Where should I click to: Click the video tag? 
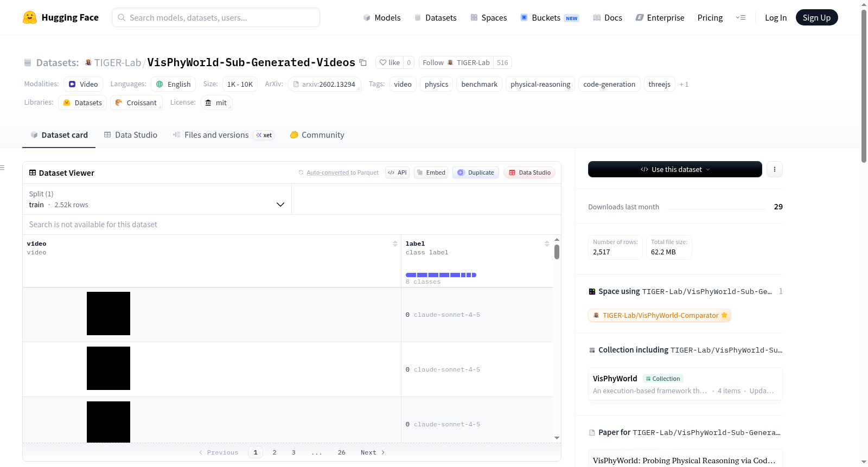pyautogui.click(x=403, y=84)
